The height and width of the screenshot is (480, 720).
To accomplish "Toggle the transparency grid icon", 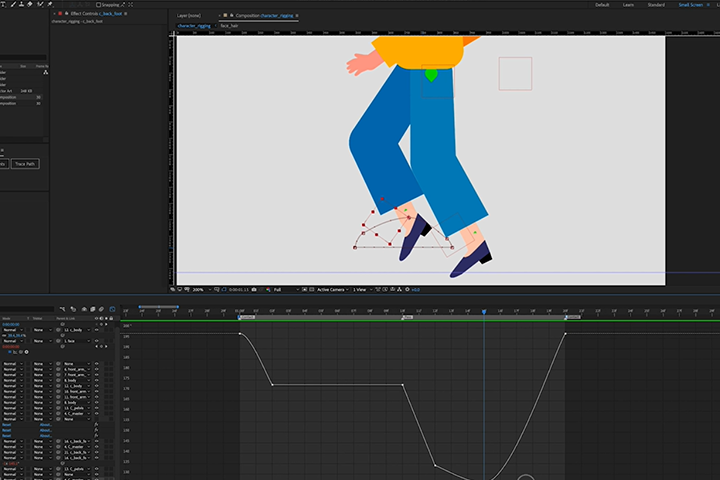I will pos(312,290).
